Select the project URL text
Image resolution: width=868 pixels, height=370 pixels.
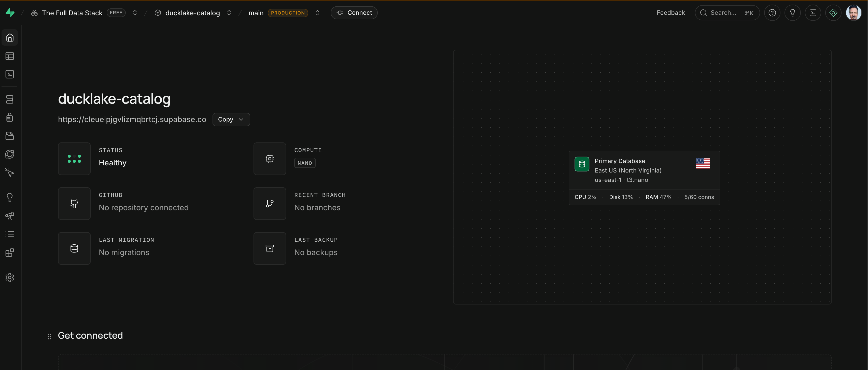point(132,120)
